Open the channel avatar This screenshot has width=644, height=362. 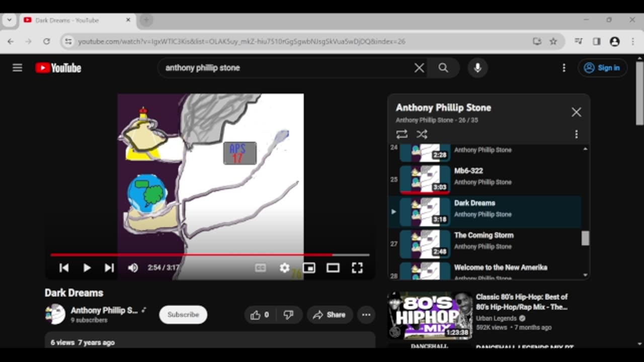coord(55,315)
